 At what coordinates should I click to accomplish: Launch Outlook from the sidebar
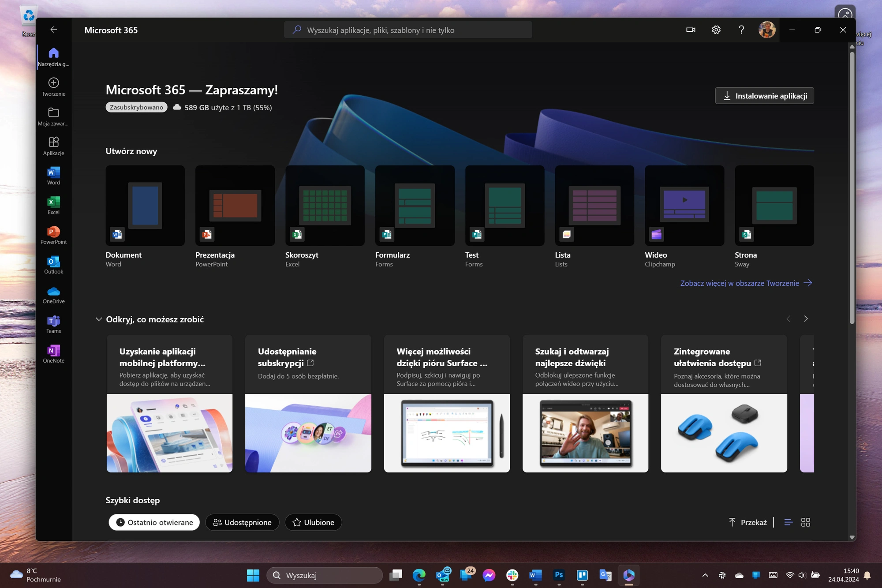[53, 264]
